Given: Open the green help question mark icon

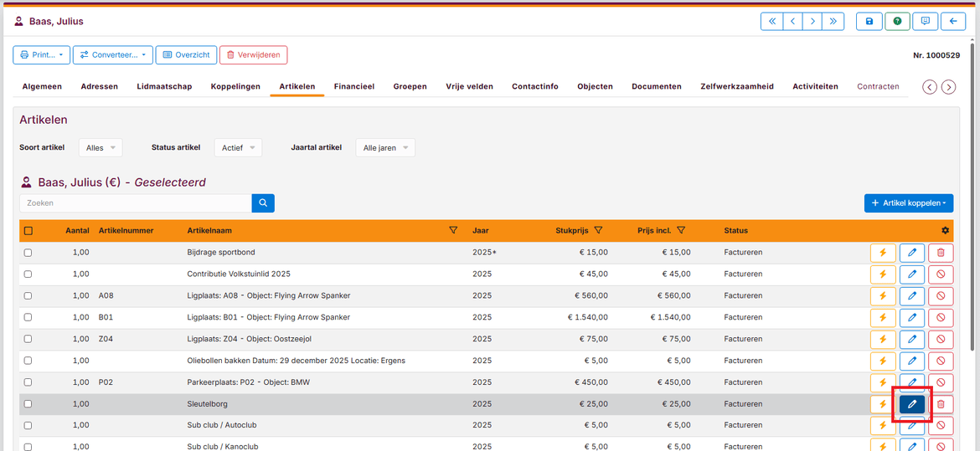Looking at the screenshot, I should pos(897,22).
